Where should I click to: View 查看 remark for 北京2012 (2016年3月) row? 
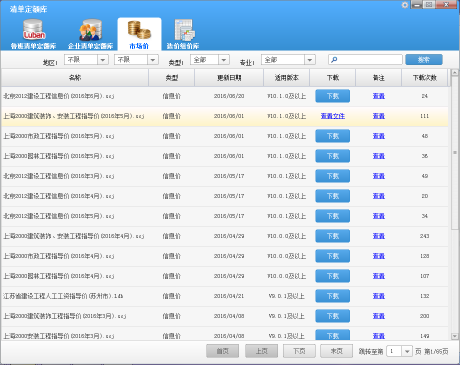(379, 176)
